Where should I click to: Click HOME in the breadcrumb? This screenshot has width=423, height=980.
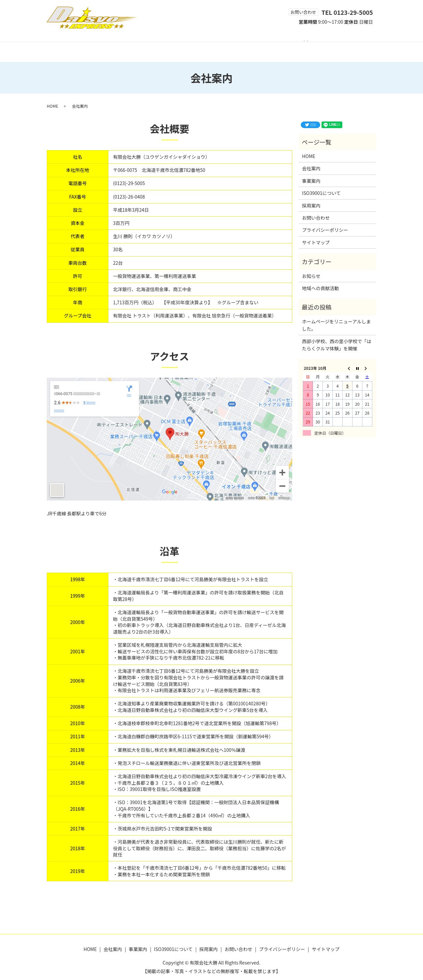point(52,106)
